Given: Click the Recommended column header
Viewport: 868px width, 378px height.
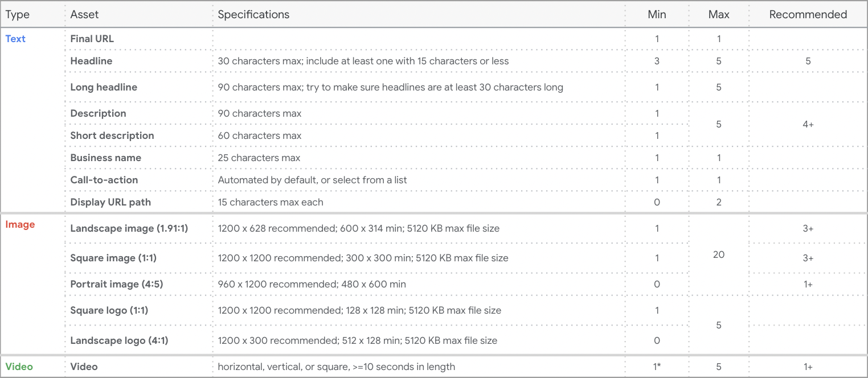Looking at the screenshot, I should coord(808,15).
